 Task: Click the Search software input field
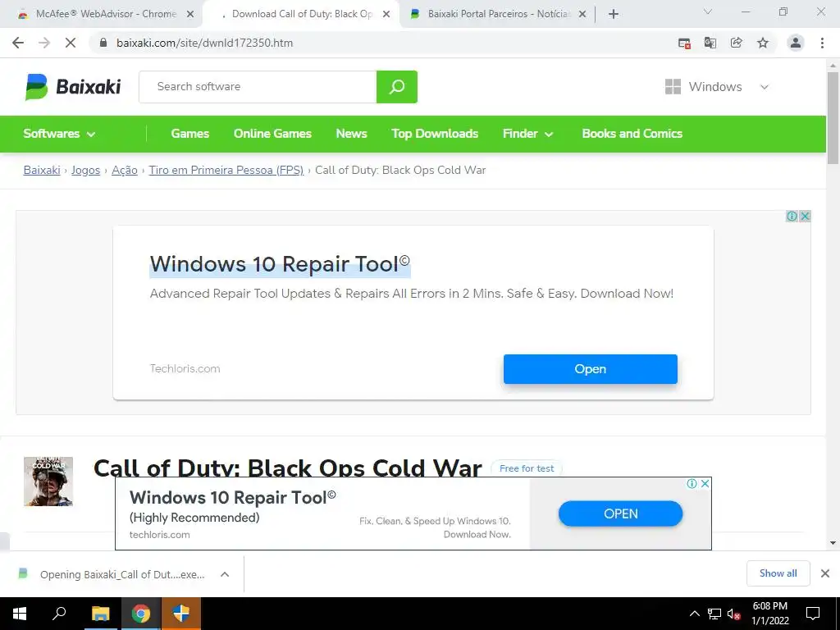pyautogui.click(x=258, y=87)
